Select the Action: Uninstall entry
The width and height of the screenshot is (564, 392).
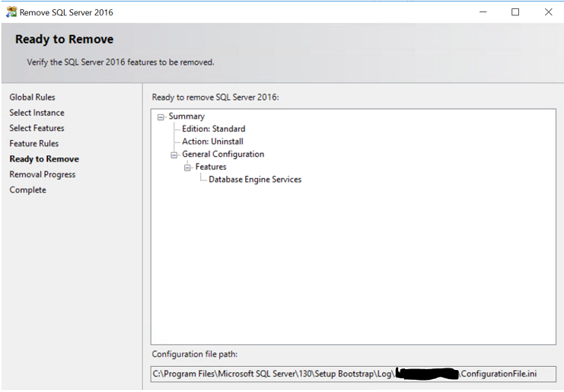(x=212, y=142)
